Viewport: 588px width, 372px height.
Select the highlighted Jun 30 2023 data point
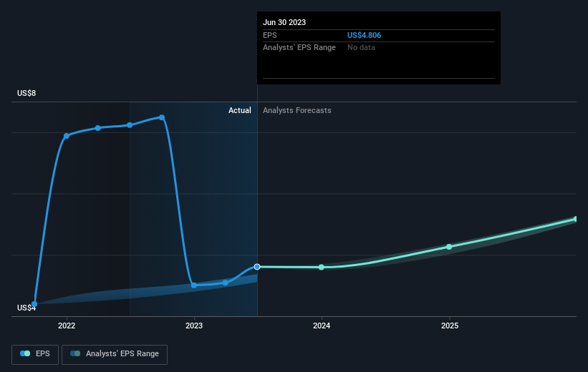[x=257, y=267]
